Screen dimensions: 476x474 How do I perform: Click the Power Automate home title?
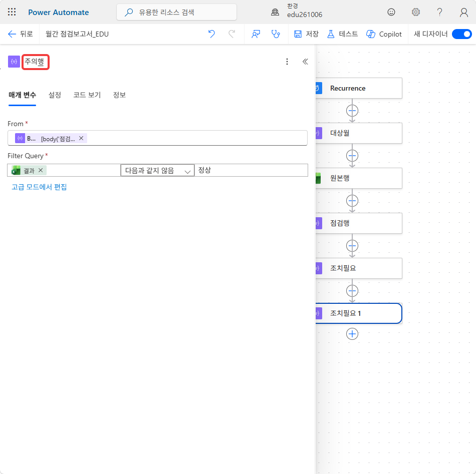58,12
